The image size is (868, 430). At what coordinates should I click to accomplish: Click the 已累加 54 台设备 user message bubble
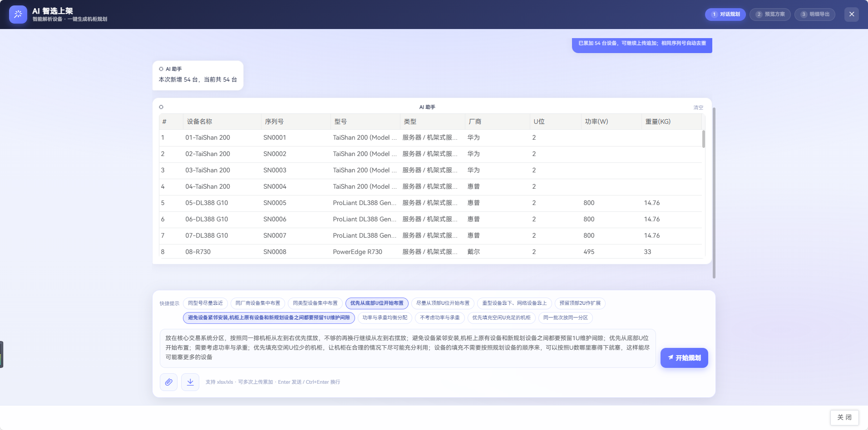[x=642, y=44]
